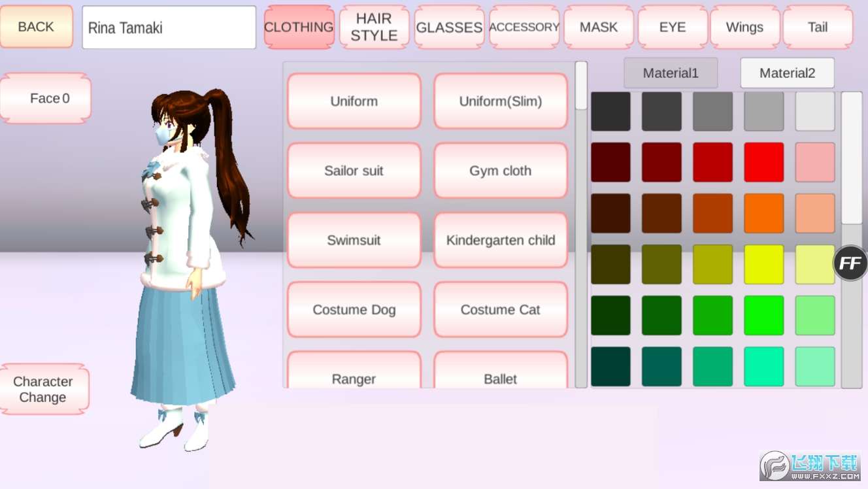This screenshot has height=489, width=868.
Task: Pick the bright red color swatch
Action: (763, 162)
